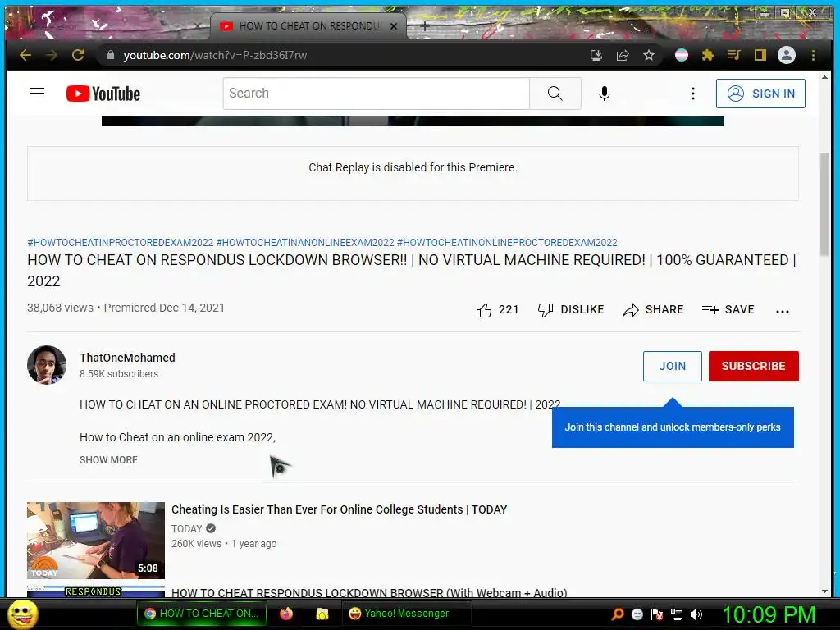Click the volume speaker tray icon

[696, 614]
